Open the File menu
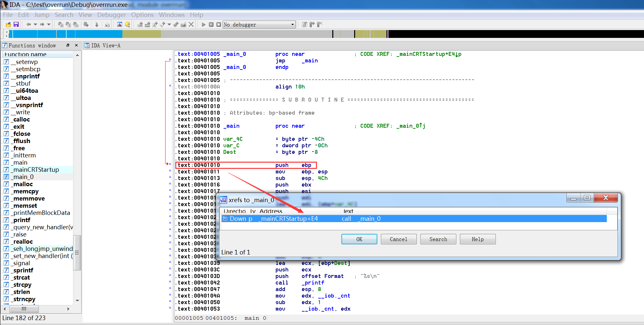Screen dimensions: 644x325 [x=8, y=15]
